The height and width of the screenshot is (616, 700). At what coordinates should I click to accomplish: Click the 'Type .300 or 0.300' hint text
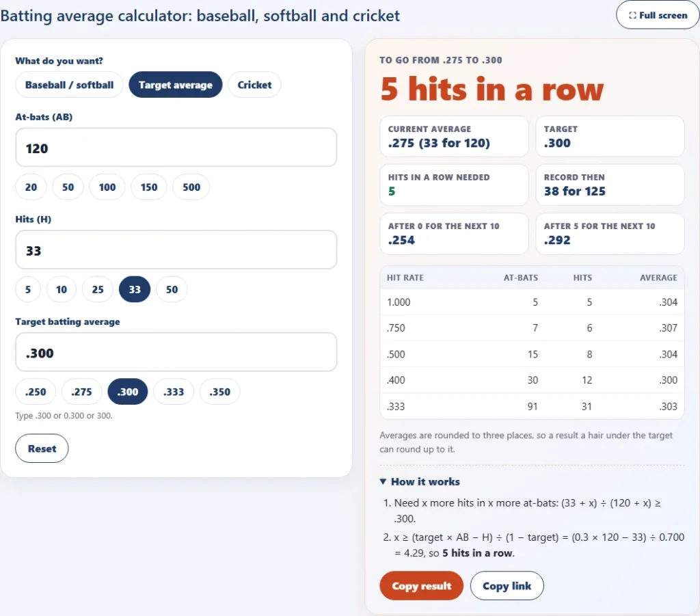(x=64, y=416)
